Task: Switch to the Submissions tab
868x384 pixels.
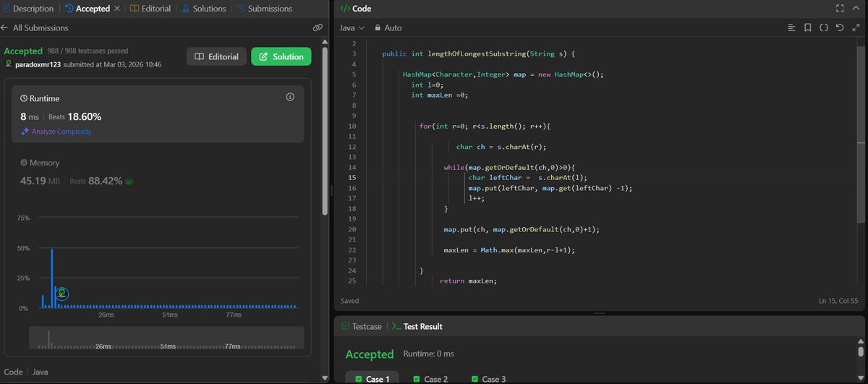Action: (x=264, y=9)
